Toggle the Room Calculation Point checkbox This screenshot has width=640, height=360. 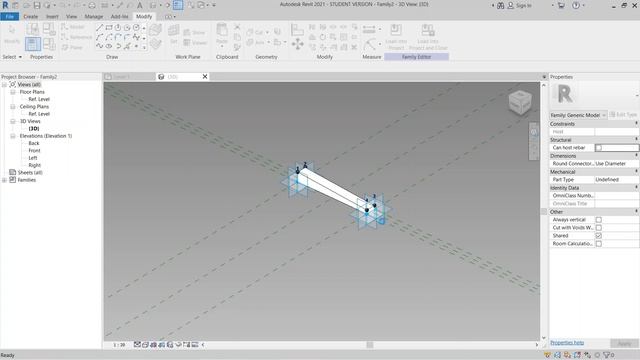pyautogui.click(x=598, y=244)
